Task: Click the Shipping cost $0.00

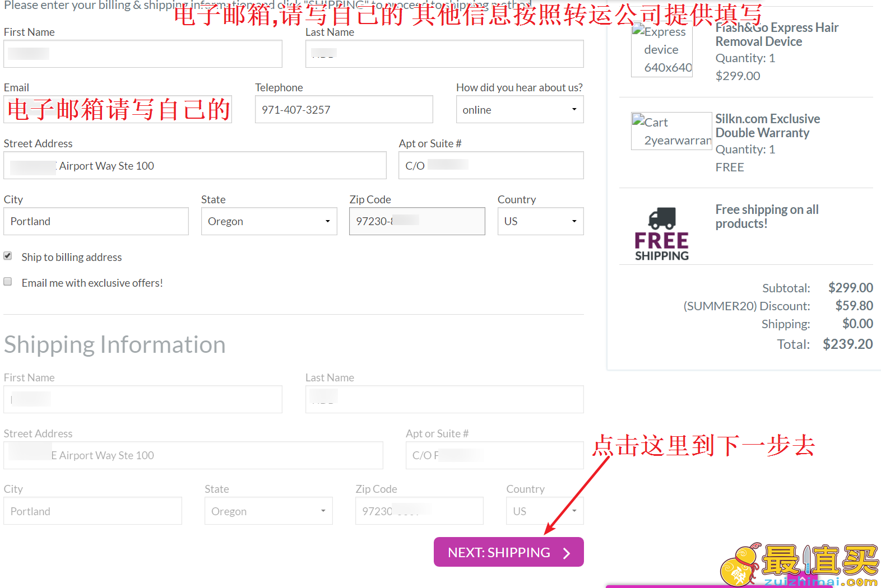Action: [x=857, y=324]
